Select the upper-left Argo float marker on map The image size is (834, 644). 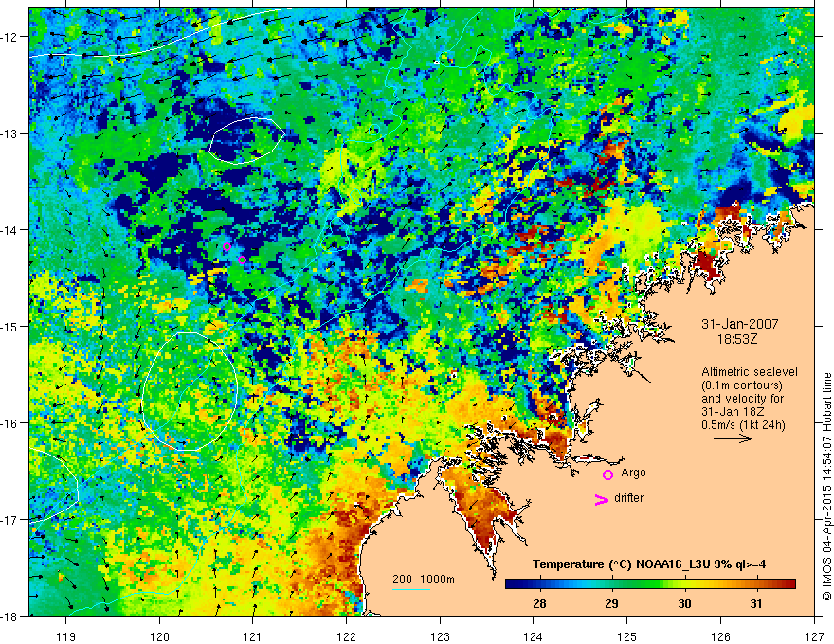[x=227, y=246]
